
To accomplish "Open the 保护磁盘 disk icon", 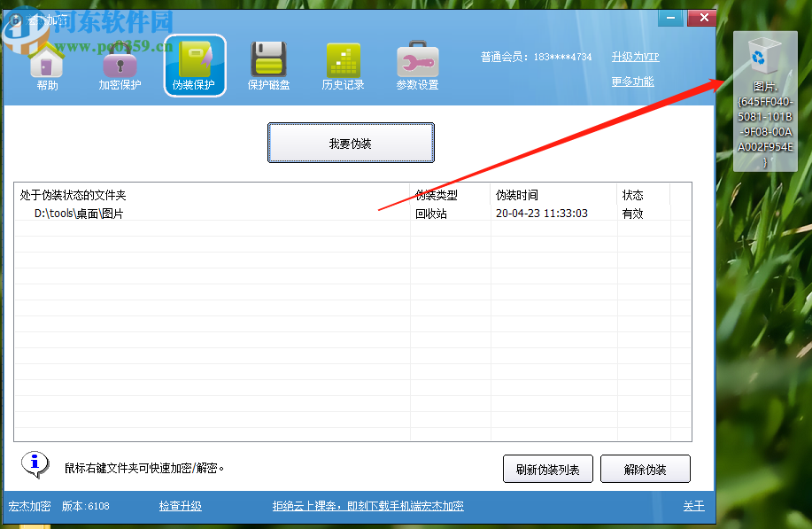I will pos(268,66).
